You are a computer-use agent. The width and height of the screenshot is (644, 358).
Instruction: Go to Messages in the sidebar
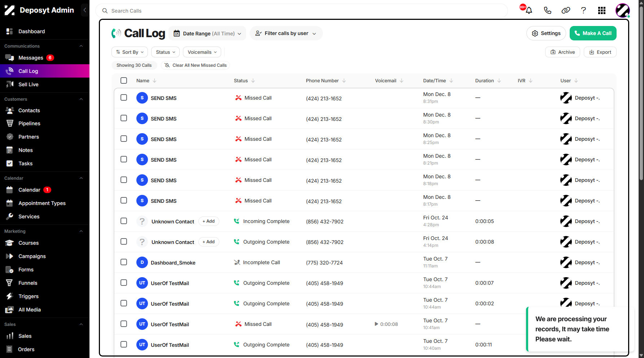(x=31, y=58)
